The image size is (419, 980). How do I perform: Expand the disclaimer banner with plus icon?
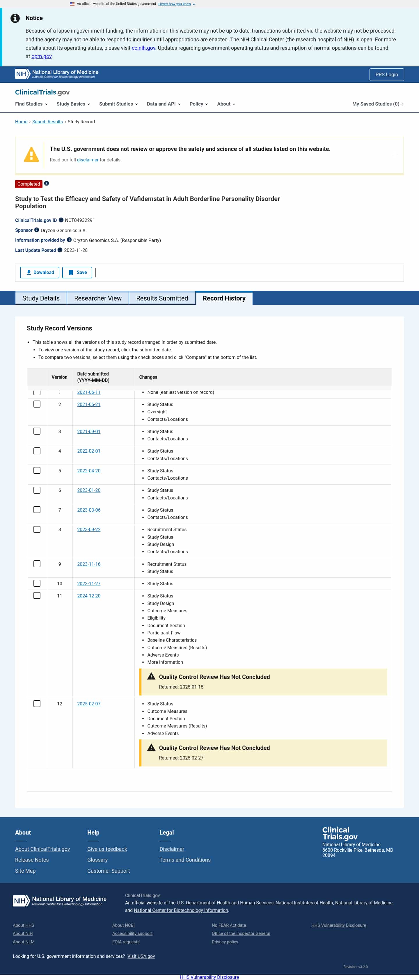point(393,155)
